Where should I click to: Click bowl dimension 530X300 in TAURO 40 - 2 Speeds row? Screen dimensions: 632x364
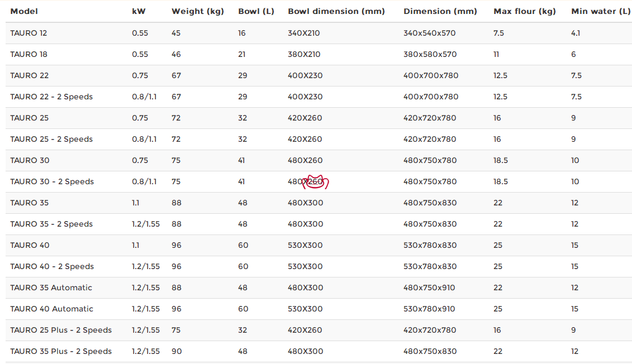pos(305,266)
